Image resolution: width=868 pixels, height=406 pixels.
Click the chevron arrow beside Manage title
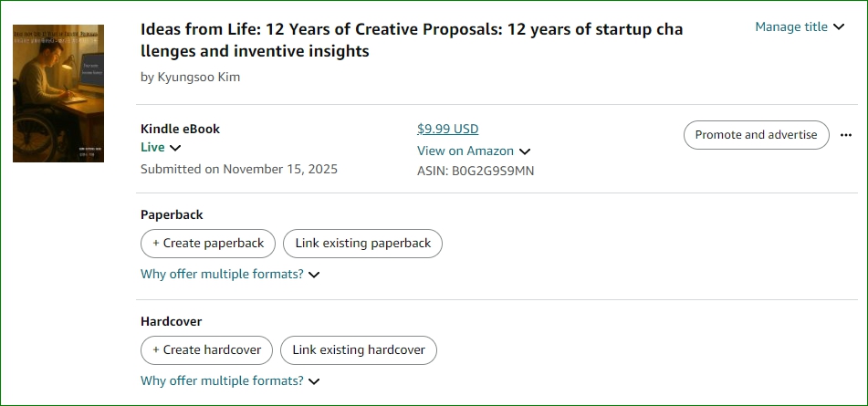pos(839,27)
